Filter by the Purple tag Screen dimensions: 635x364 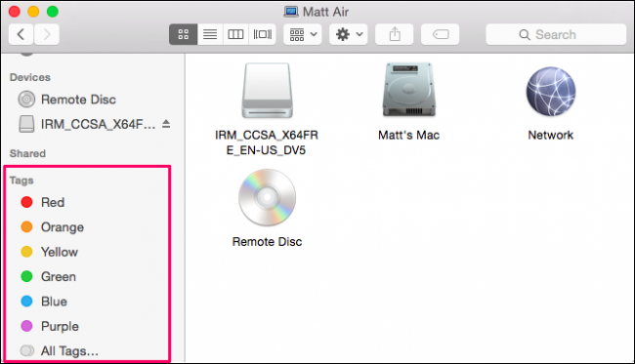pyautogui.click(x=60, y=326)
